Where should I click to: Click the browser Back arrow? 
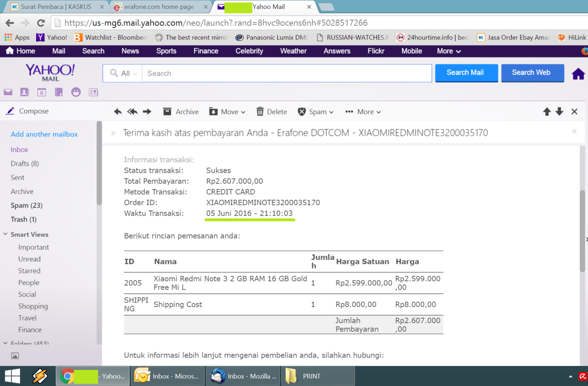tap(10, 22)
